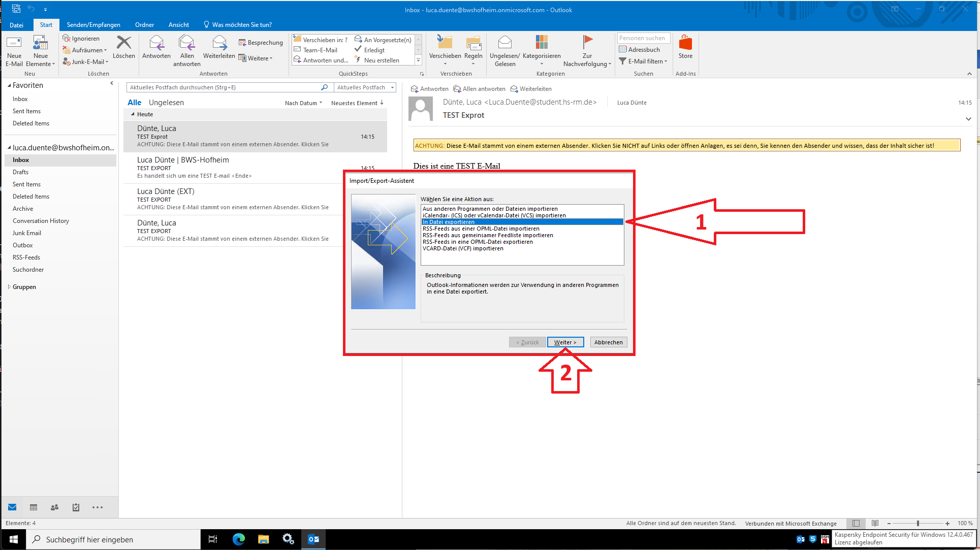Open the 'Ansicht' menu tab
980x550 pixels.
(x=178, y=25)
